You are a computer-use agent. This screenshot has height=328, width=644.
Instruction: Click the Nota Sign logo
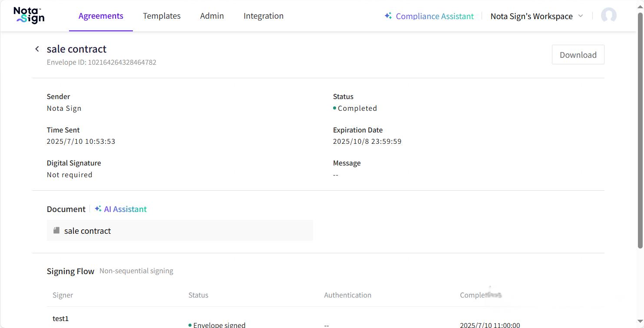coord(29,16)
